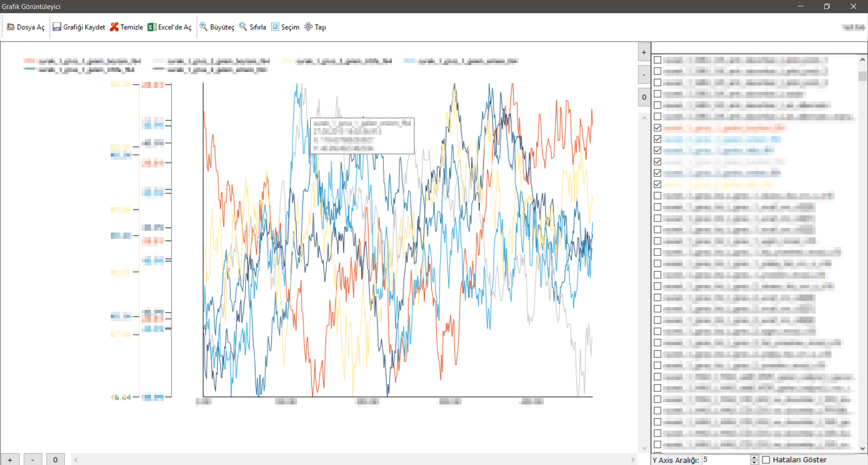Screen dimensions: 868x465
Task: Click the bottom-left minus zoom button
Action: tap(33, 460)
